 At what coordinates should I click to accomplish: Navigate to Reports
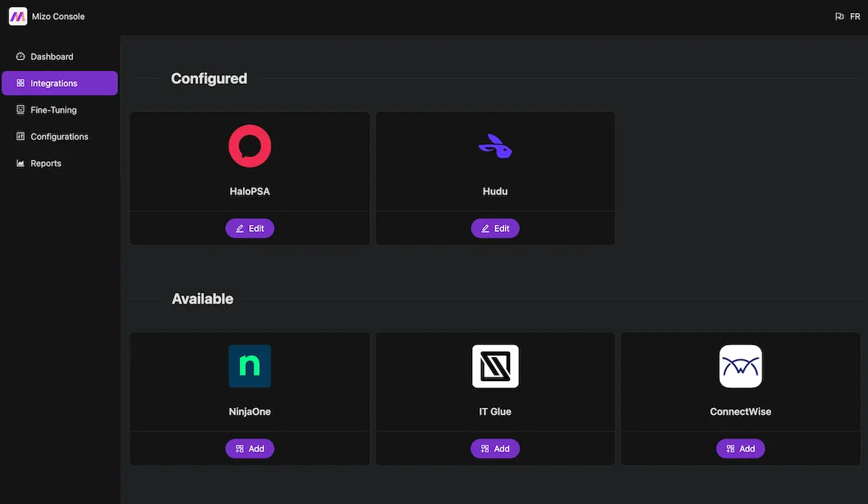[46, 163]
